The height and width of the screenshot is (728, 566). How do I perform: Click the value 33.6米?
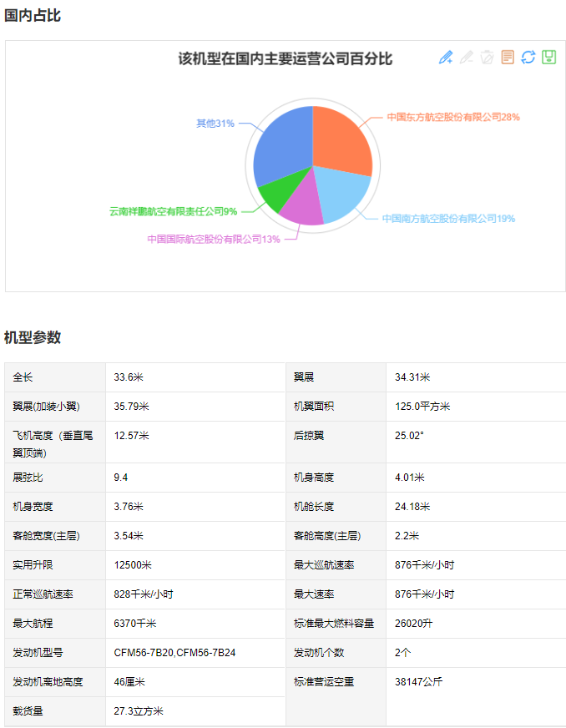pyautogui.click(x=129, y=377)
